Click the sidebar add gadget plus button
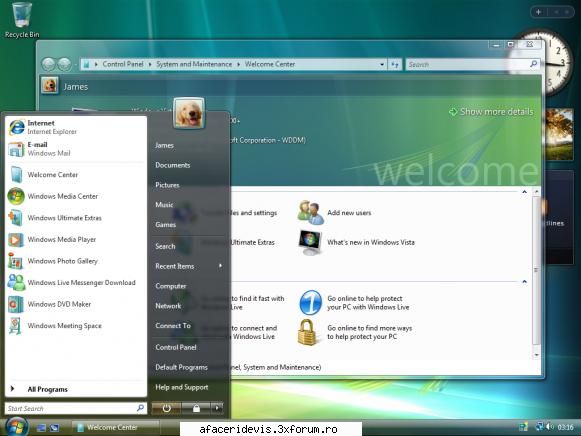581x436 pixels. pos(538,12)
